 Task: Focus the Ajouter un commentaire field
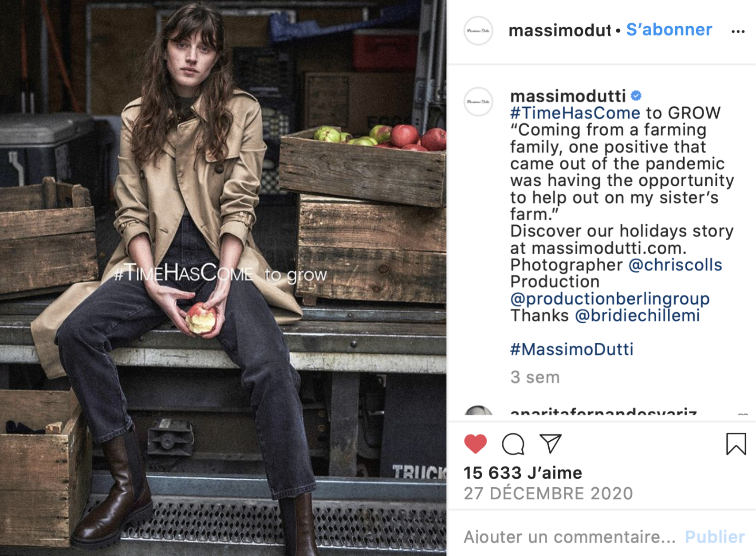(570, 537)
